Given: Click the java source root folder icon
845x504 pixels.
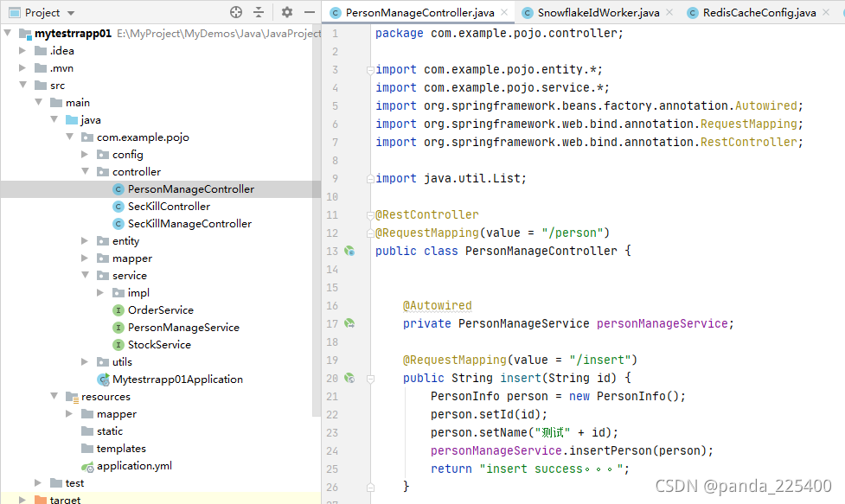Looking at the screenshot, I should tap(72, 119).
